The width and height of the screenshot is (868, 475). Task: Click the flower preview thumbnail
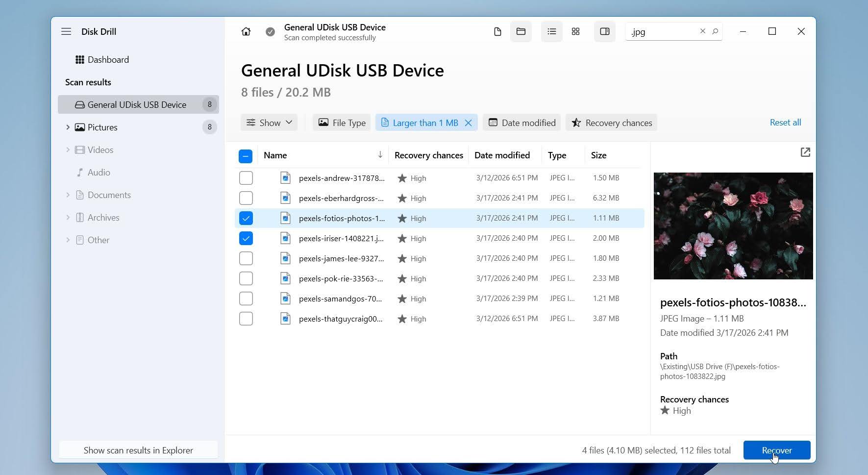point(733,226)
